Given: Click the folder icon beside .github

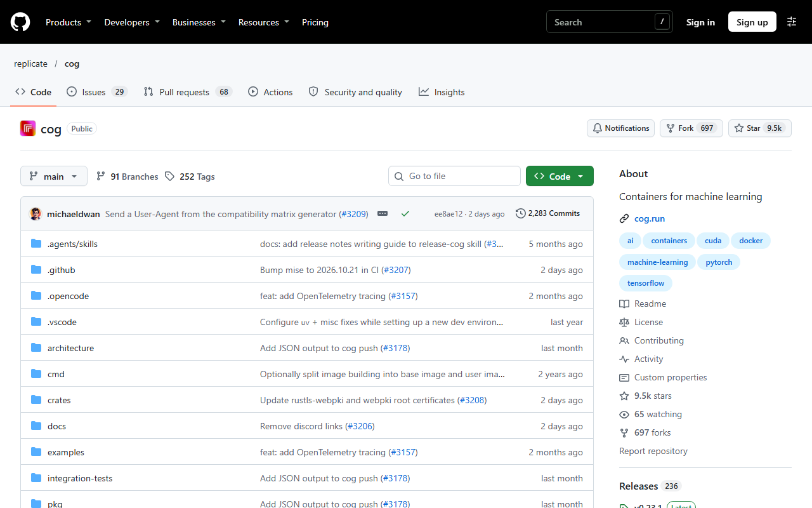Looking at the screenshot, I should click(x=36, y=270).
